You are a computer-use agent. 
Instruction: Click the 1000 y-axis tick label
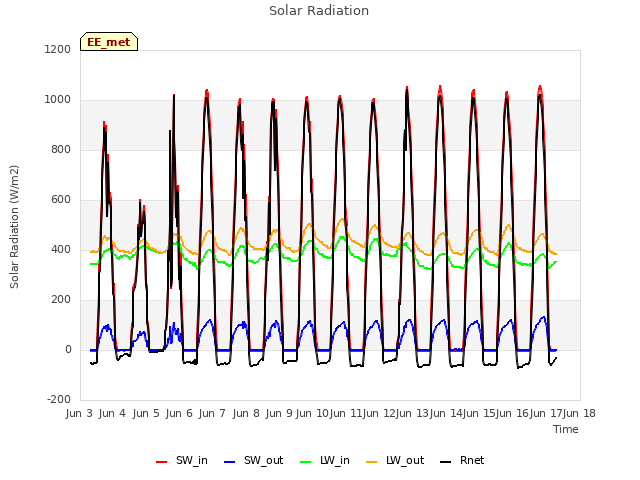(58, 100)
